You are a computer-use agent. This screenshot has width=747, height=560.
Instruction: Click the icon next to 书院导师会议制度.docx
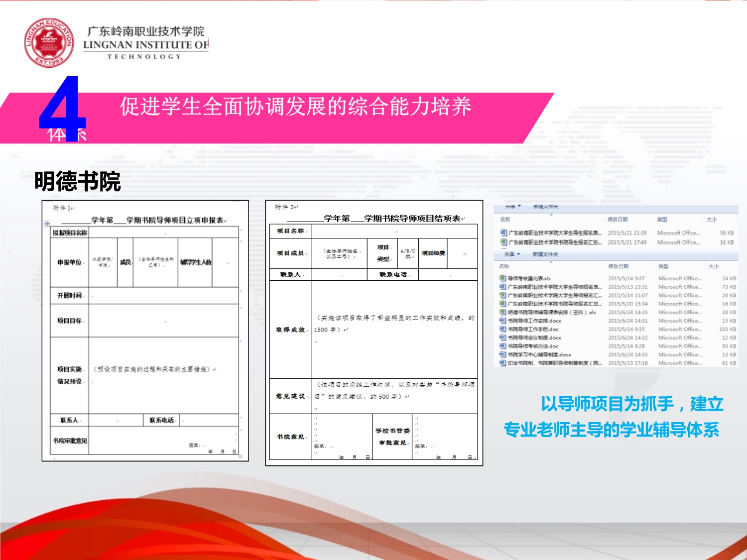503,338
